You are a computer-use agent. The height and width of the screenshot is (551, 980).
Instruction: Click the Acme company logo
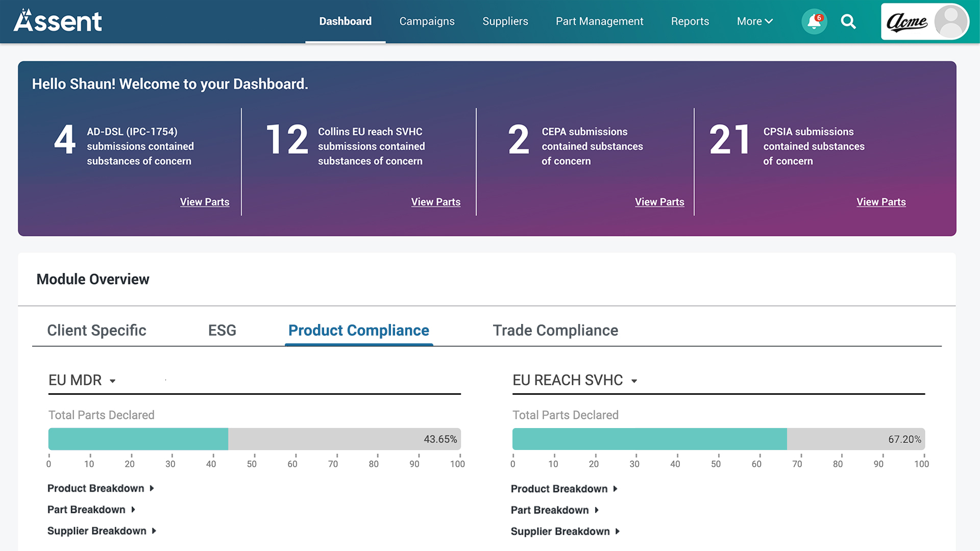907,22
